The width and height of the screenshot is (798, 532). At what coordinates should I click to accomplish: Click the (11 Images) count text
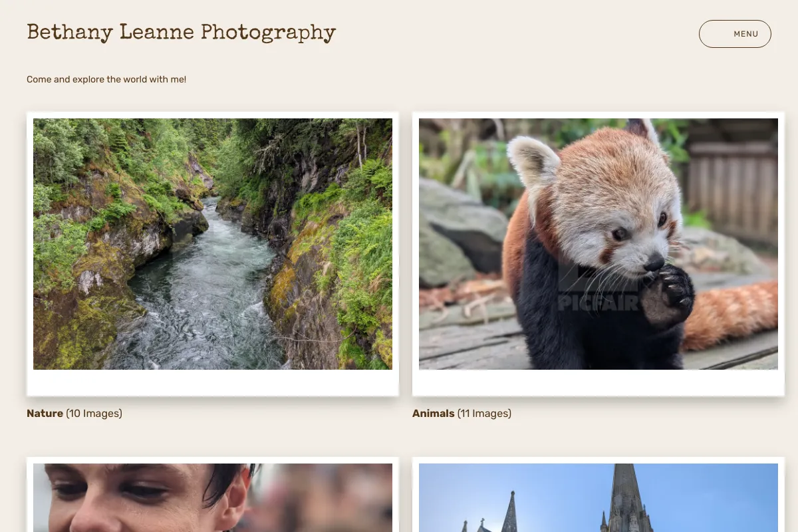(484, 414)
